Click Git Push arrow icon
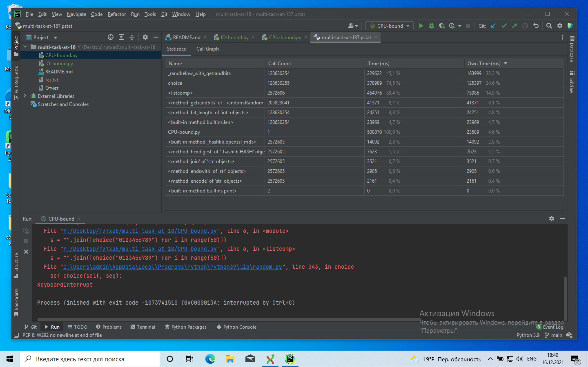The width and height of the screenshot is (588, 367). (514, 26)
